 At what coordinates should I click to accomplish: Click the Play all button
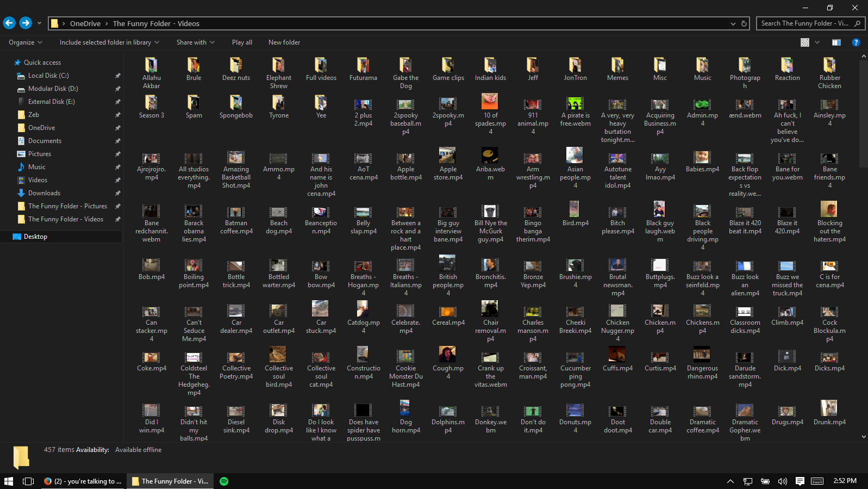pyautogui.click(x=242, y=42)
